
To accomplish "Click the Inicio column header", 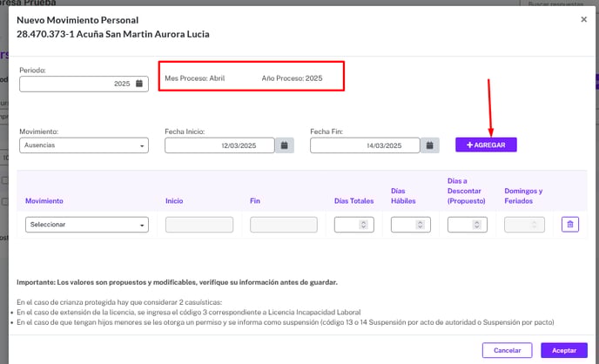I will pos(174,200).
